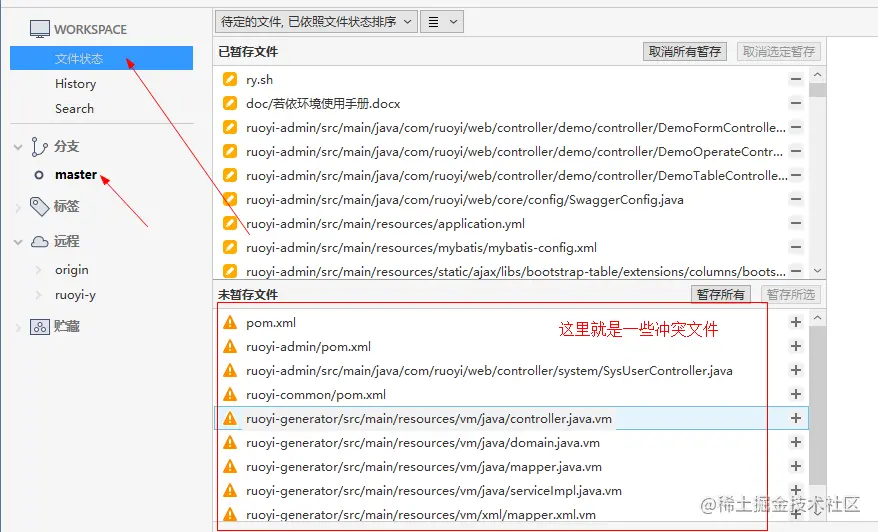Click the unstaged files scrollbar up arrow
The height and width of the screenshot is (532, 878).
click(x=818, y=318)
